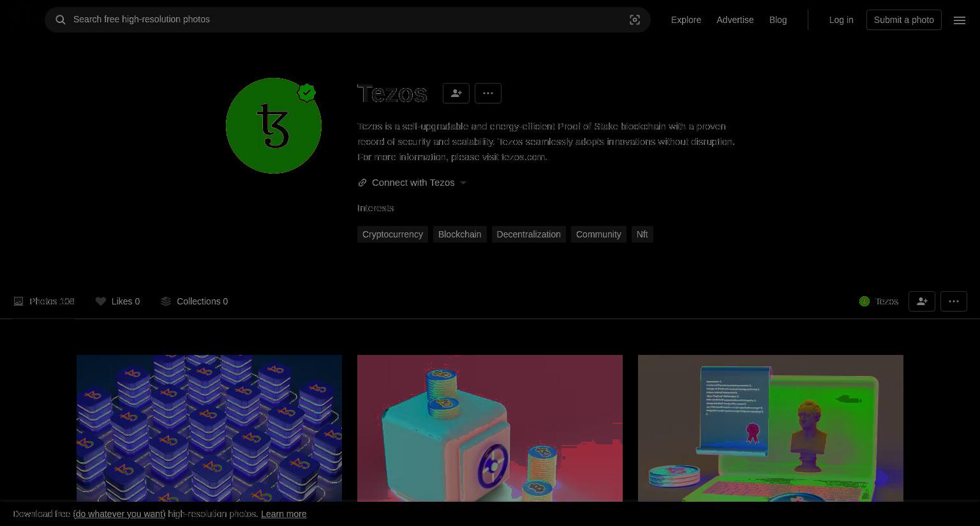The height and width of the screenshot is (526, 980).
Task: Click Tezos name in sticky bar
Action: tap(887, 301)
